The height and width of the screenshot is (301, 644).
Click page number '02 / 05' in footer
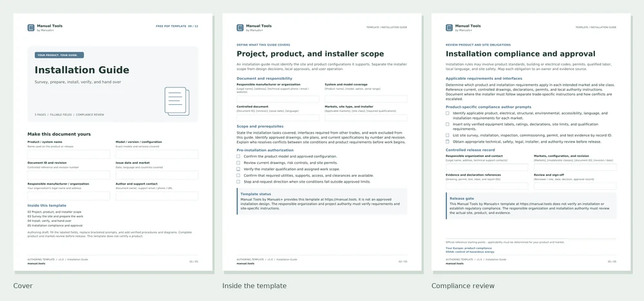403,261
